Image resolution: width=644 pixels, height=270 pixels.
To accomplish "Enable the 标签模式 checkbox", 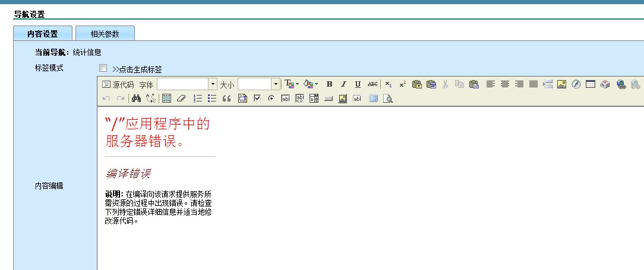I will click(103, 68).
